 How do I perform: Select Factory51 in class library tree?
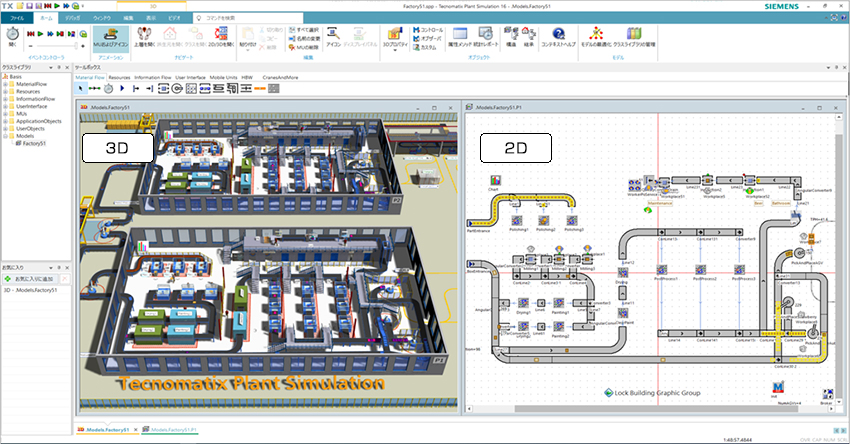tap(34, 144)
